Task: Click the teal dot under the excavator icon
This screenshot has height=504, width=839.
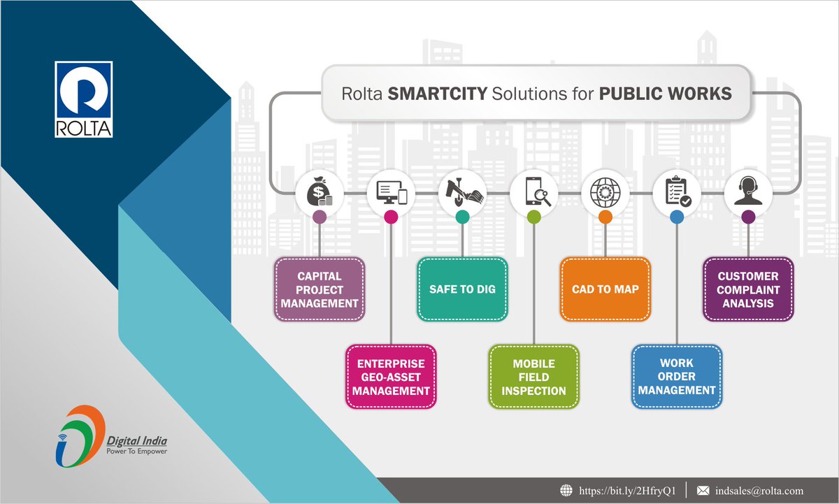Action: (462, 217)
